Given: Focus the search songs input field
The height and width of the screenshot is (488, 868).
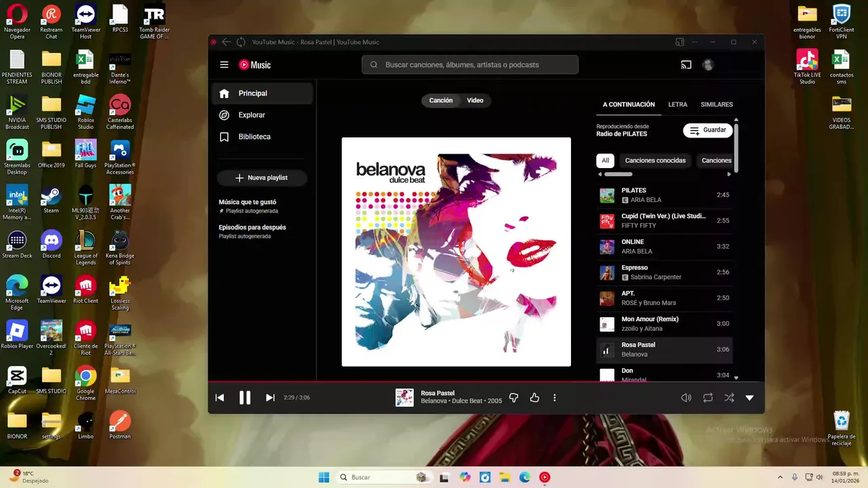Looking at the screenshot, I should coord(470,65).
